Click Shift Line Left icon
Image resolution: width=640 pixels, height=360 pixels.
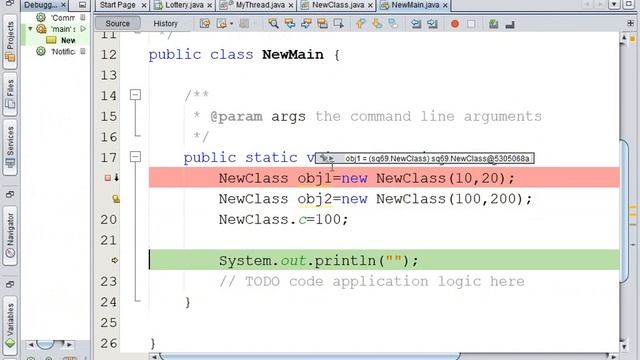coord(416,24)
